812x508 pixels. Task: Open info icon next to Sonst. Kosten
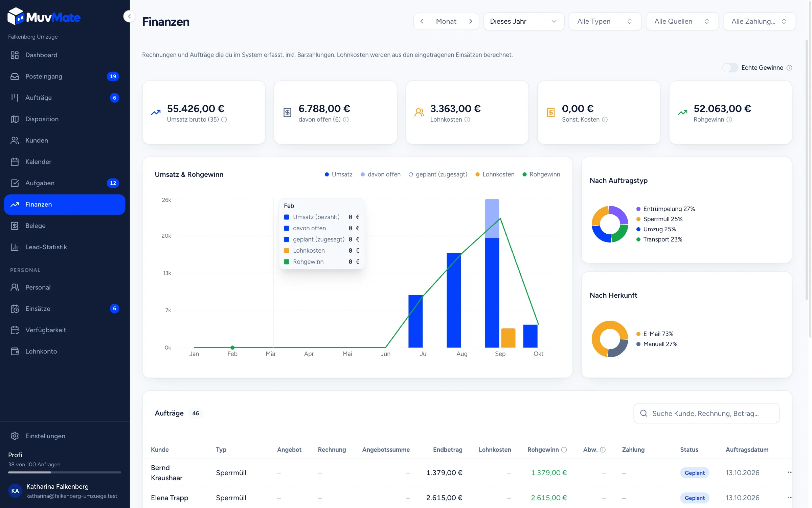[605, 120]
